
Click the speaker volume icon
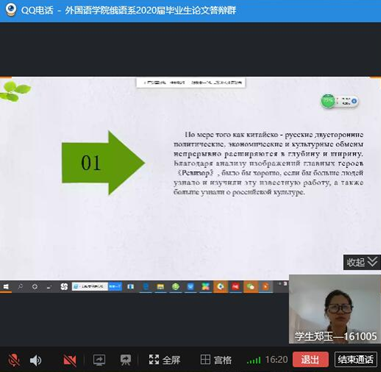click(x=36, y=360)
